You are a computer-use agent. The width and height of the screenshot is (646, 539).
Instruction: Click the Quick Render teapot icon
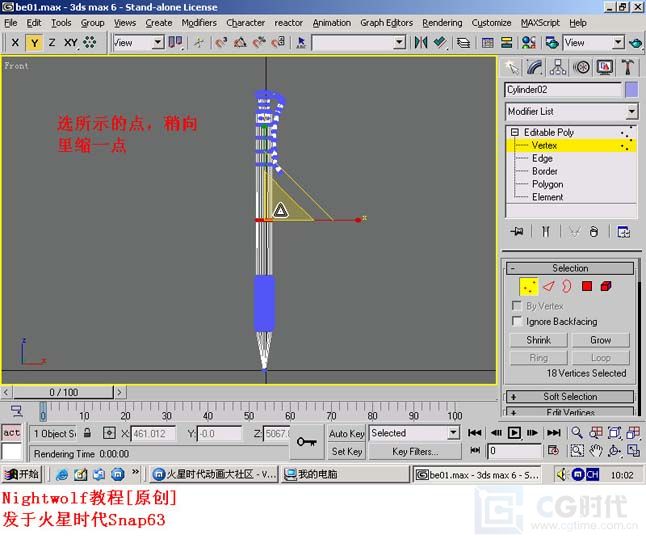point(636,42)
